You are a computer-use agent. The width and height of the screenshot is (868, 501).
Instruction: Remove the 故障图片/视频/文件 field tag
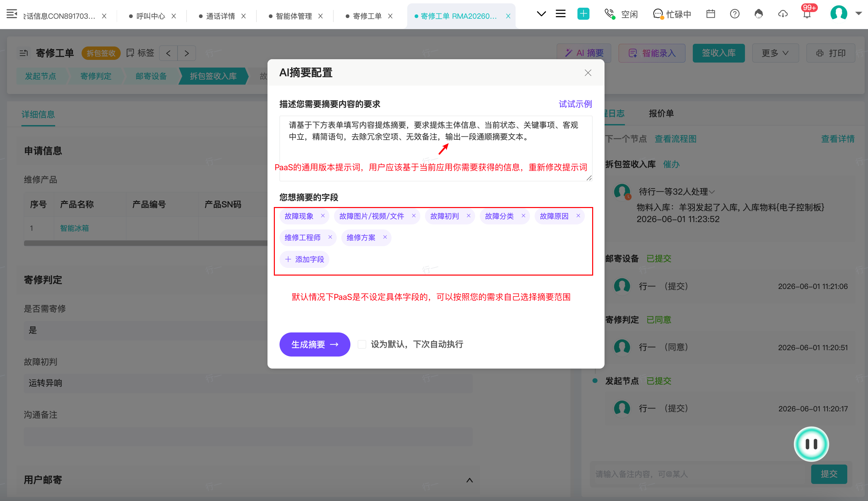point(414,216)
